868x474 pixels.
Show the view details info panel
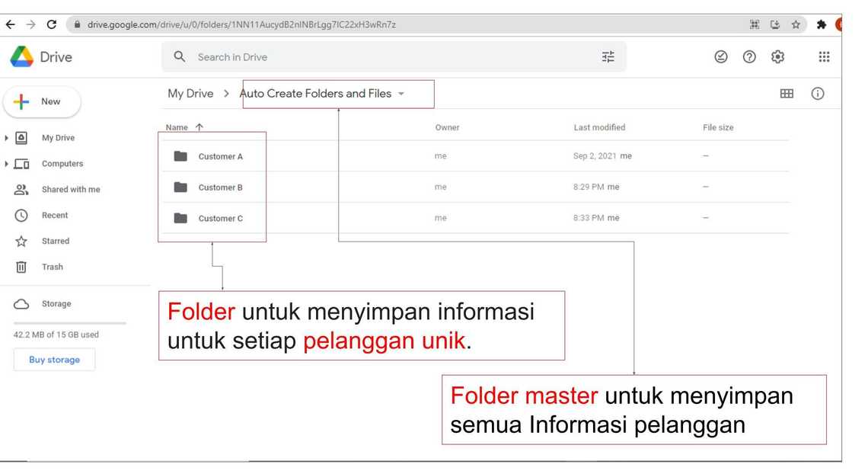[x=818, y=94]
